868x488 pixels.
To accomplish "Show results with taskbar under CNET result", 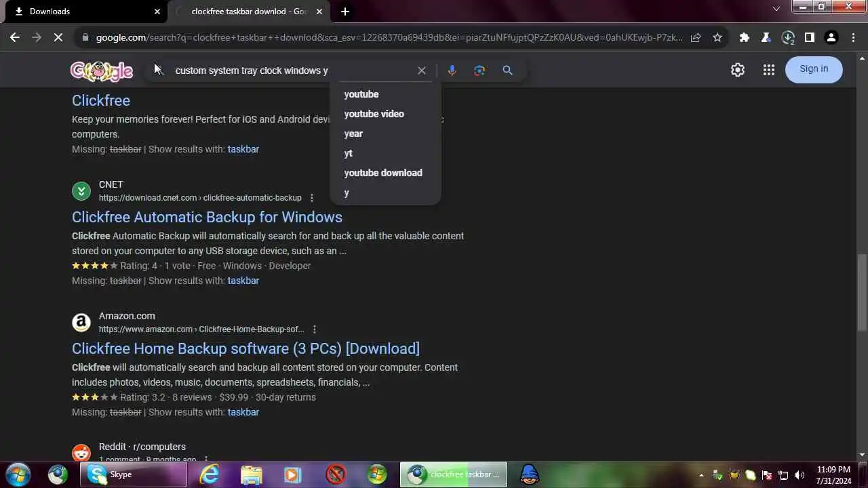I will [x=243, y=281].
